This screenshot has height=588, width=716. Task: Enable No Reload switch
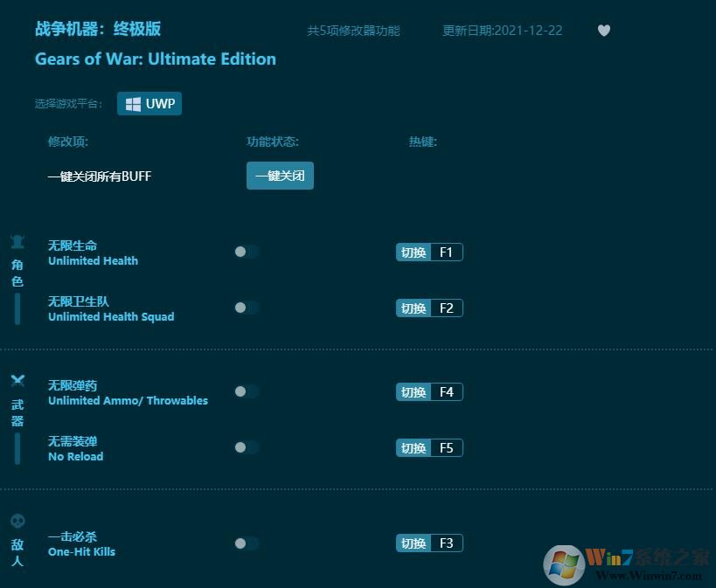tap(247, 447)
